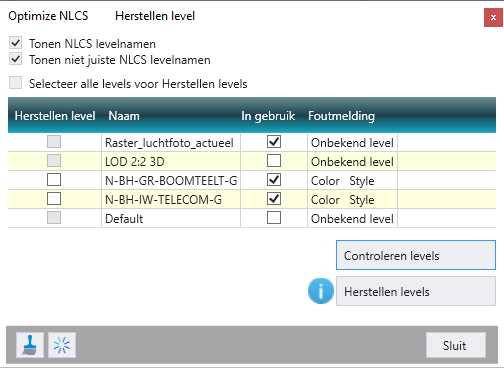This screenshot has height=368, width=504.
Task: Tick Herstellen level box for N-BH-IW-TELECOM-G
Action: [54, 199]
